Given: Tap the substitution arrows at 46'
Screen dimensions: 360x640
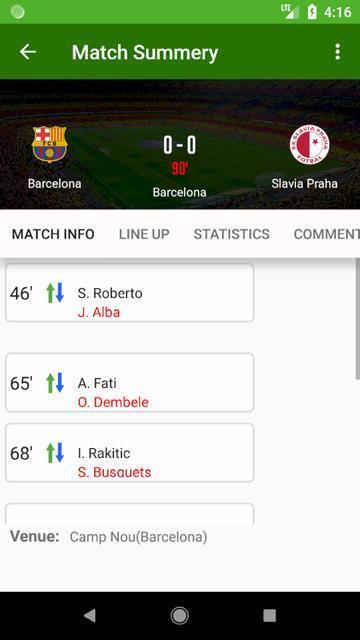Looking at the screenshot, I should pos(55,293).
